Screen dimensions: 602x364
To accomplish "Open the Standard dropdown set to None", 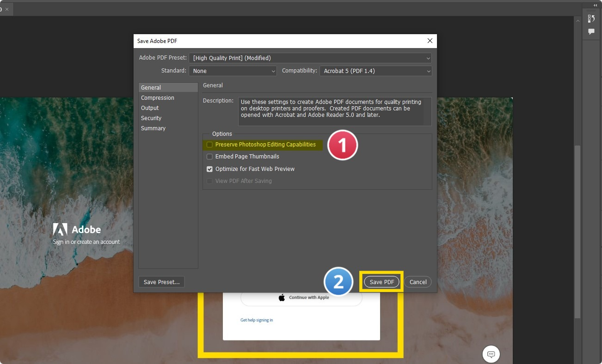I will click(233, 71).
